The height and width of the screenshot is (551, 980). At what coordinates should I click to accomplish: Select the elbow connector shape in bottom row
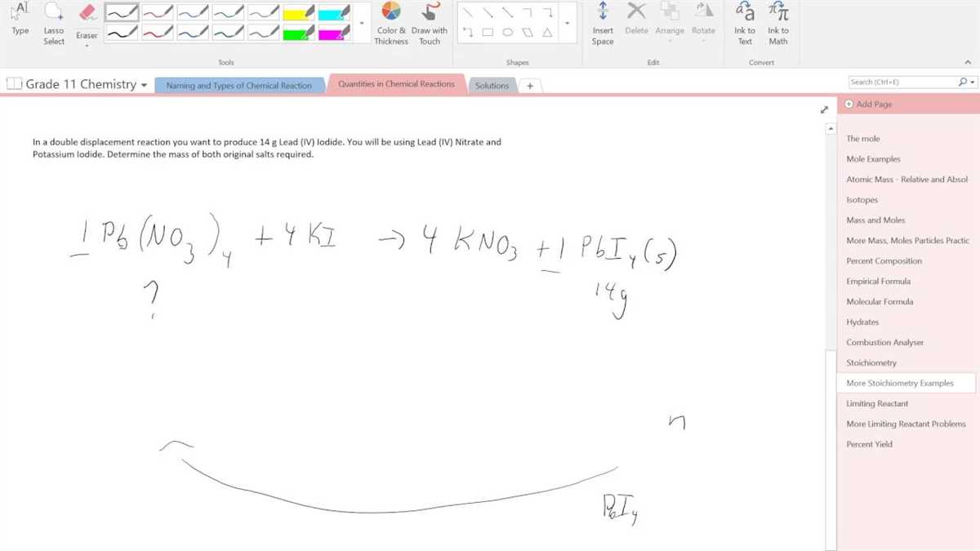point(467,33)
